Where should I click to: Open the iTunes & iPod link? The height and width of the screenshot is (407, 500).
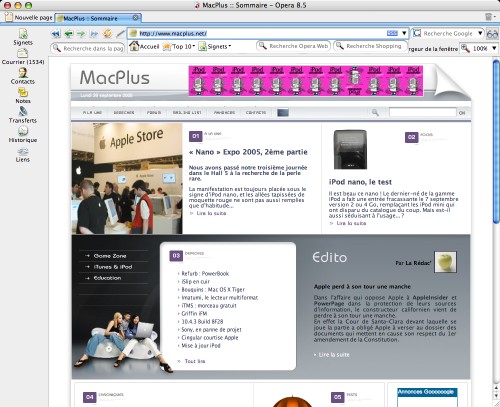[x=113, y=267]
